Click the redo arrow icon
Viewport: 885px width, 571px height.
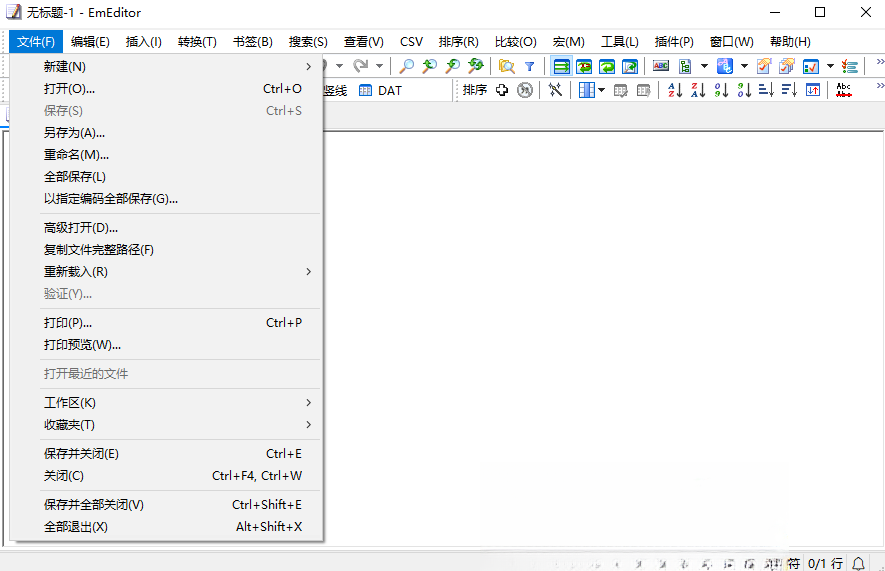point(361,67)
